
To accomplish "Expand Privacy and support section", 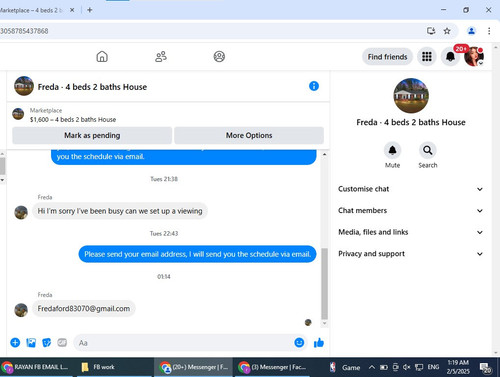I will [x=410, y=254].
